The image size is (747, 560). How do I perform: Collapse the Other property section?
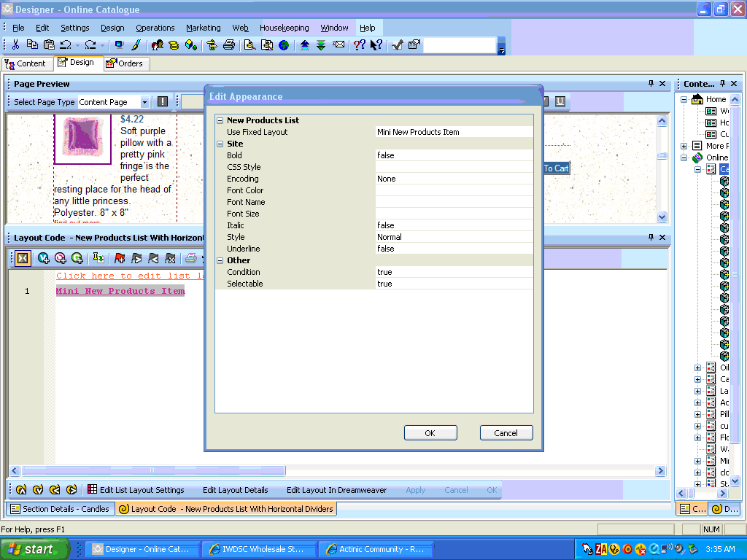click(x=220, y=260)
